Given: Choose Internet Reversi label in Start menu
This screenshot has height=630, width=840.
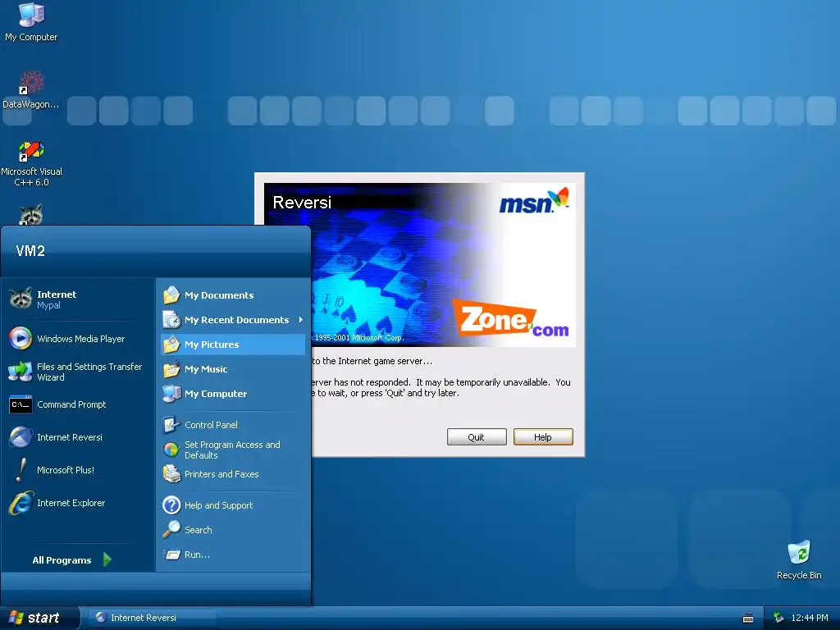Looking at the screenshot, I should point(70,437).
